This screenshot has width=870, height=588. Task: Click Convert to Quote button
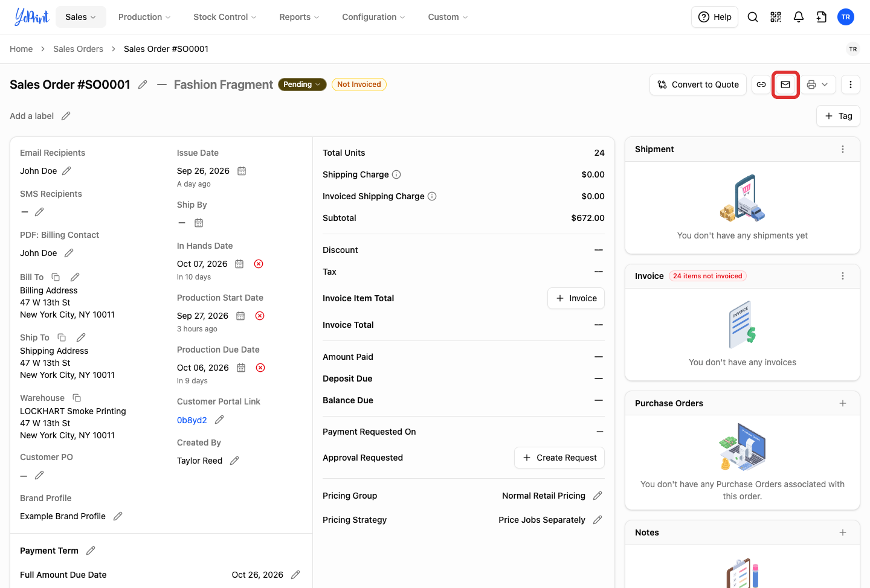(x=698, y=85)
